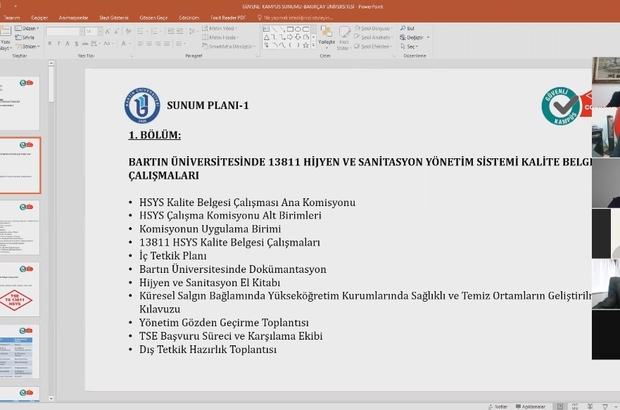Open the Bölüm section dropdown
This screenshot has width=620, height=410.
[27, 47]
